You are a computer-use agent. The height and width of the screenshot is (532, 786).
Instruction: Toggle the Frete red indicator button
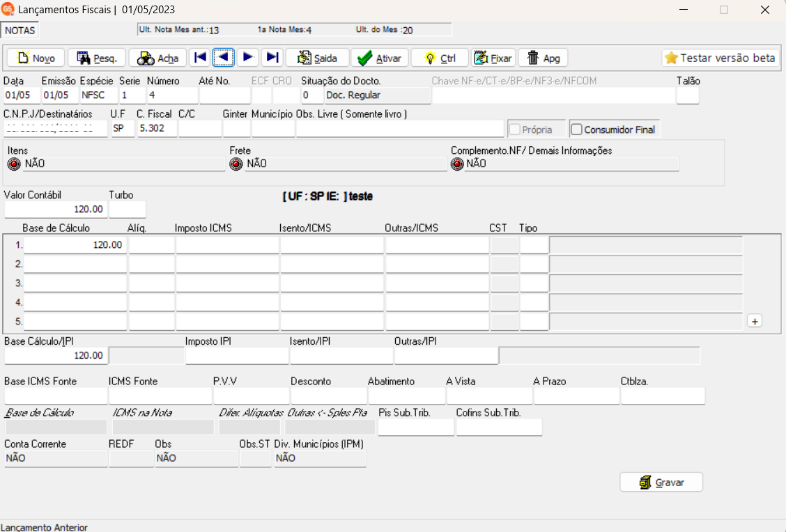236,164
